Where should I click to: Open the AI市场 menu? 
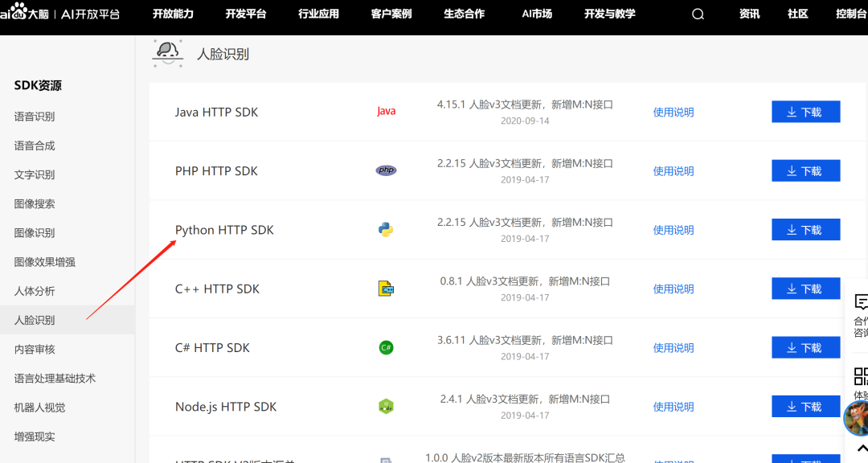[x=537, y=14]
